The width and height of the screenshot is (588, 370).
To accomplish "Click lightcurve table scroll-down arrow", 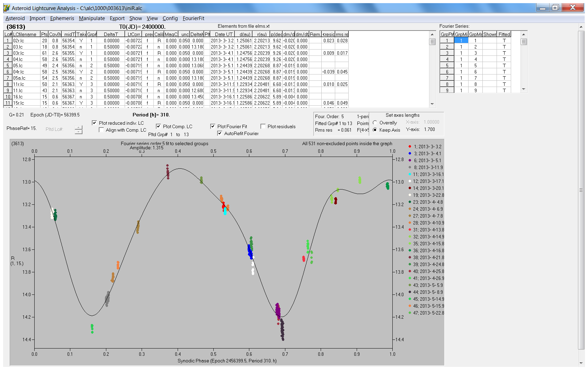I will [432, 104].
